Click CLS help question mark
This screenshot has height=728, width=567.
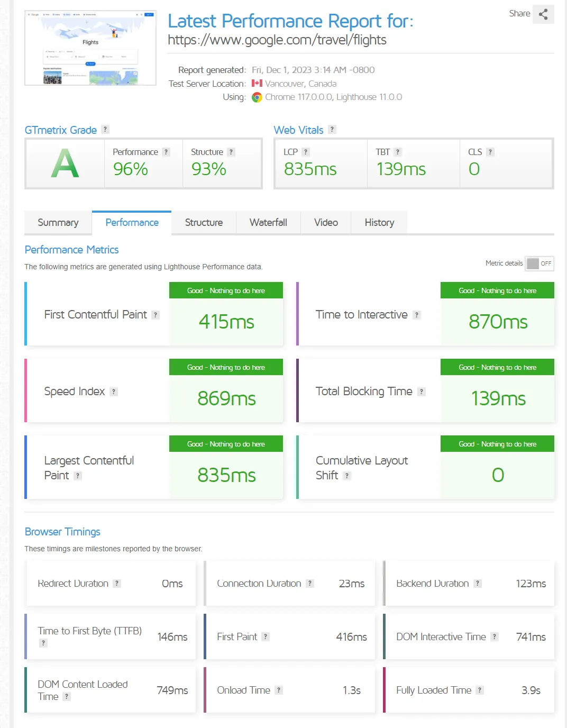(x=490, y=152)
